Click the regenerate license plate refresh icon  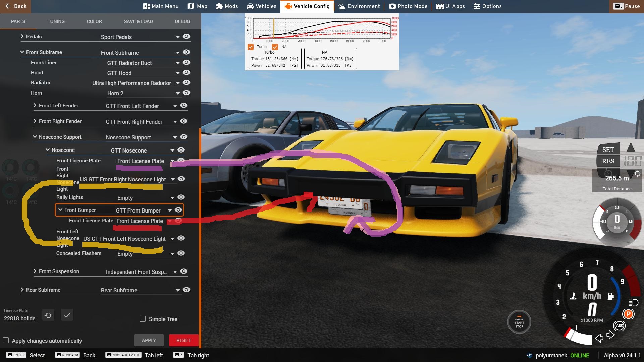pos(48,315)
